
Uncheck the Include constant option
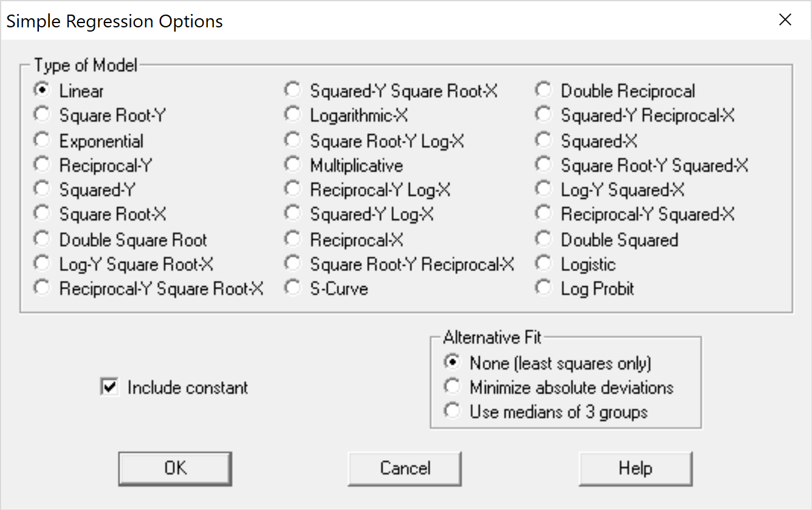point(108,387)
